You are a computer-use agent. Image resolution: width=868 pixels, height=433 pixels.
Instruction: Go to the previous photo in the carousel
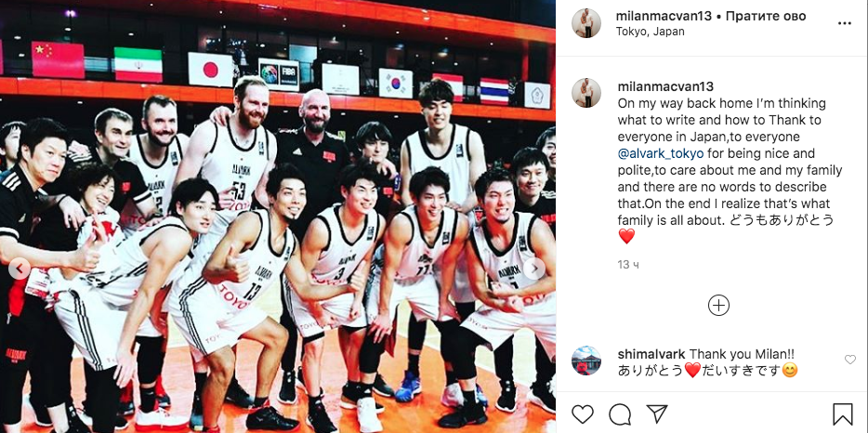20,269
